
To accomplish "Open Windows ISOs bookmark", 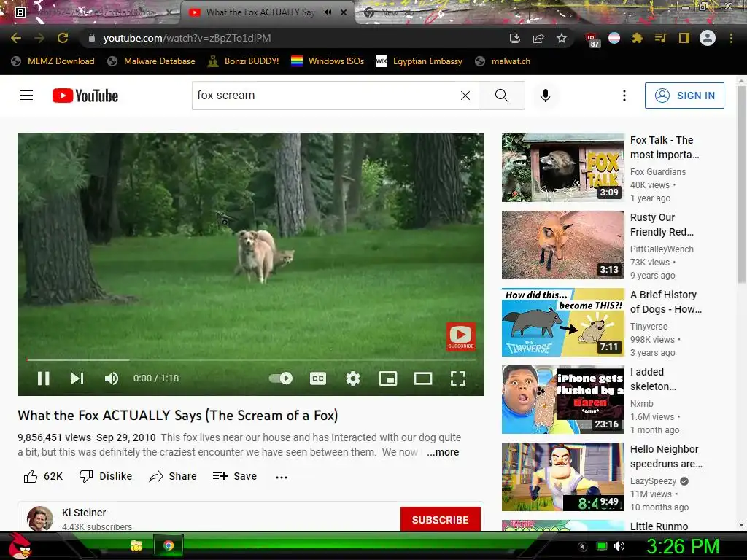I will 328,61.
